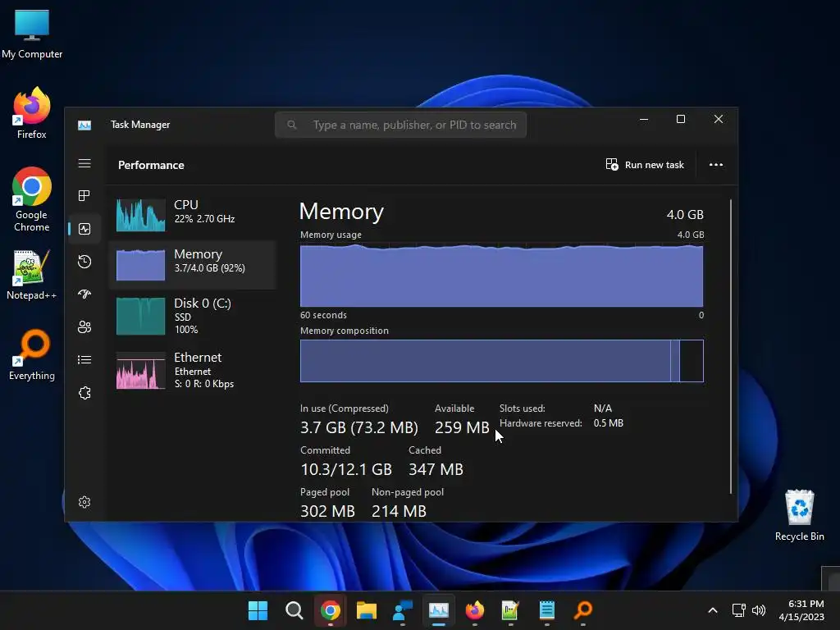Select the Memory performance entry
Image resolution: width=840 pixels, height=630 pixels.
click(x=193, y=265)
